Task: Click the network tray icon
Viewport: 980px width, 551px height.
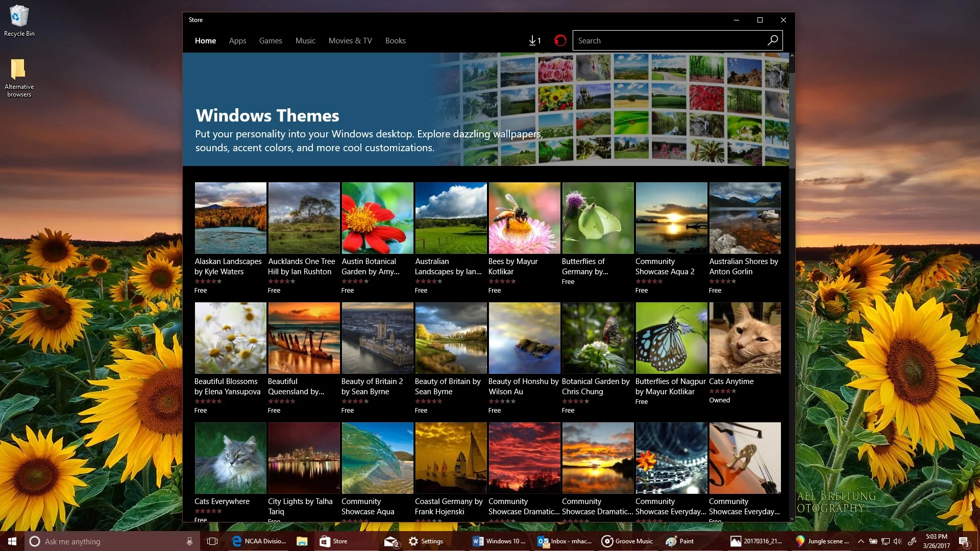Action: tap(886, 541)
